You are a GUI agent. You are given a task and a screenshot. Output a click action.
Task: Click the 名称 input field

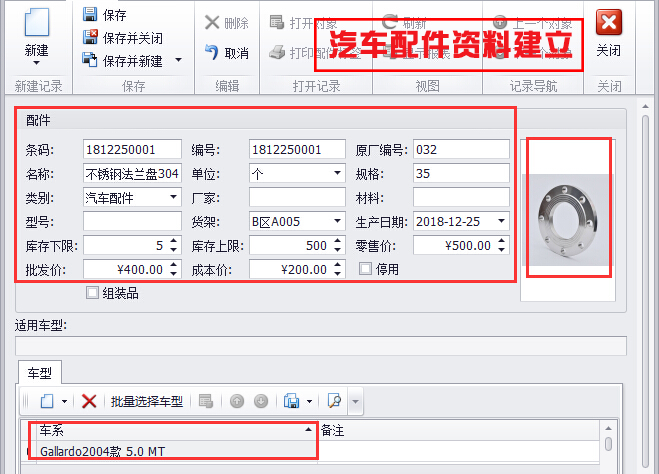[x=132, y=173]
